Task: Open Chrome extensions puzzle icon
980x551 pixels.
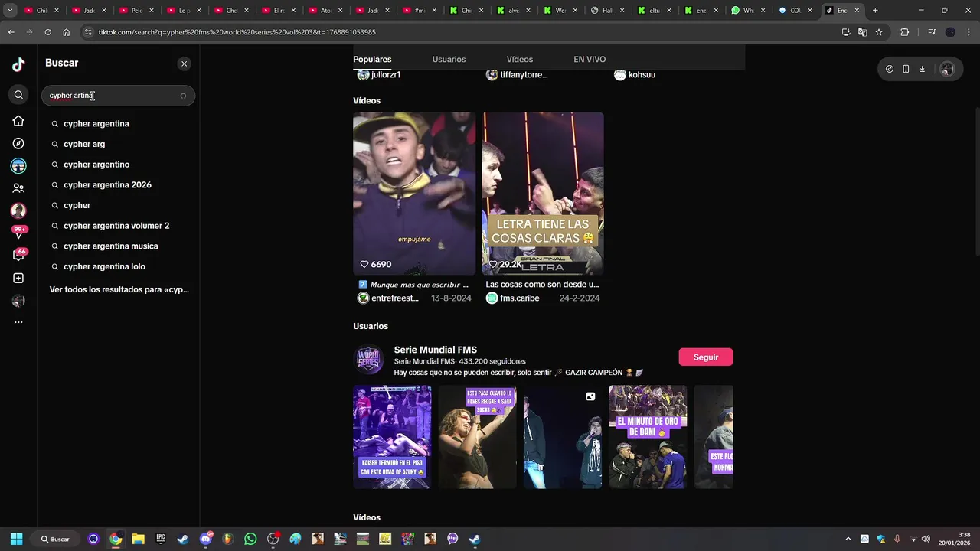Action: pyautogui.click(x=905, y=32)
